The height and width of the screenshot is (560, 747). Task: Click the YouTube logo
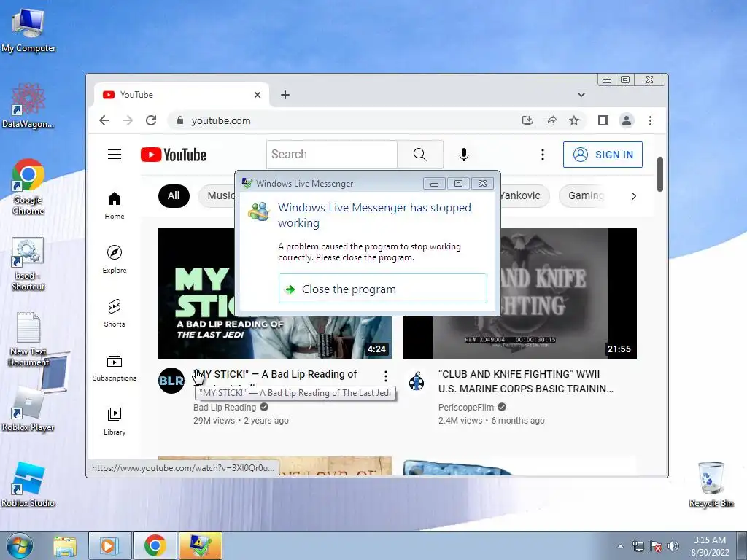(174, 155)
